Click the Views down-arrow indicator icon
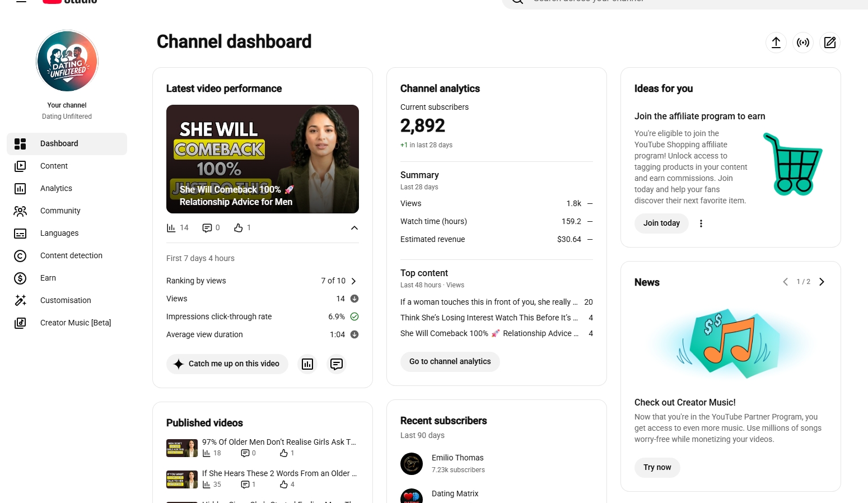 click(354, 299)
